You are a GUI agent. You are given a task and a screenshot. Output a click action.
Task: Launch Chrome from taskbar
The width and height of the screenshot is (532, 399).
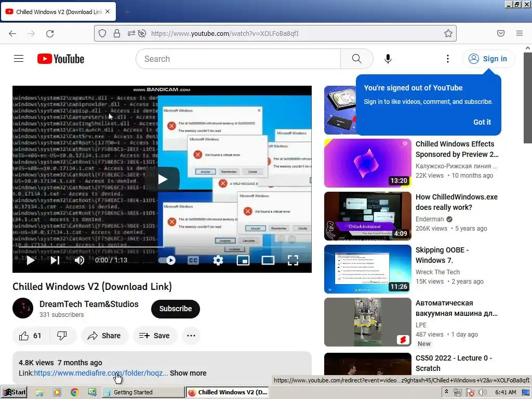[75, 393]
